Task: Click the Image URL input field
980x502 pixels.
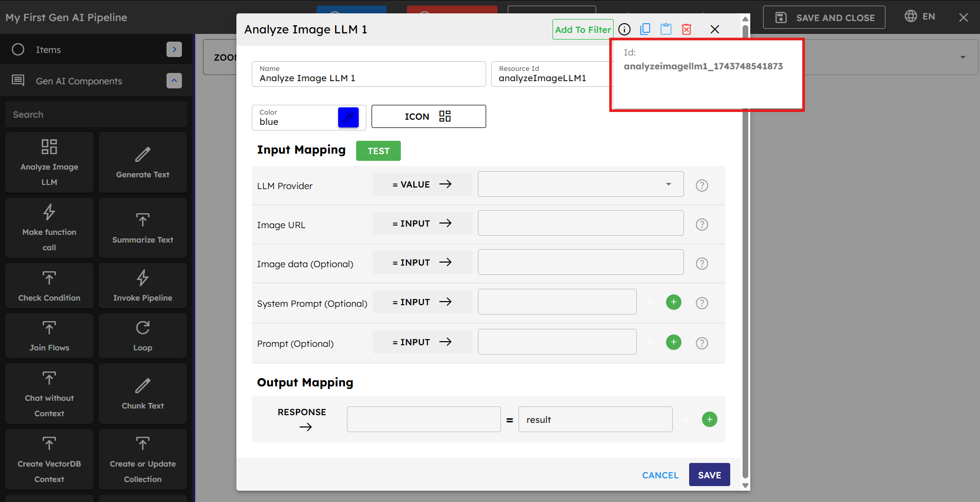Action: [x=581, y=224]
